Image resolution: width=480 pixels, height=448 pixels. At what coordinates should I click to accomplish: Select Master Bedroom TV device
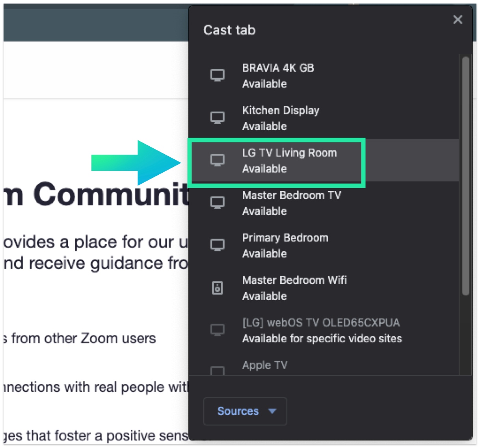[291, 203]
